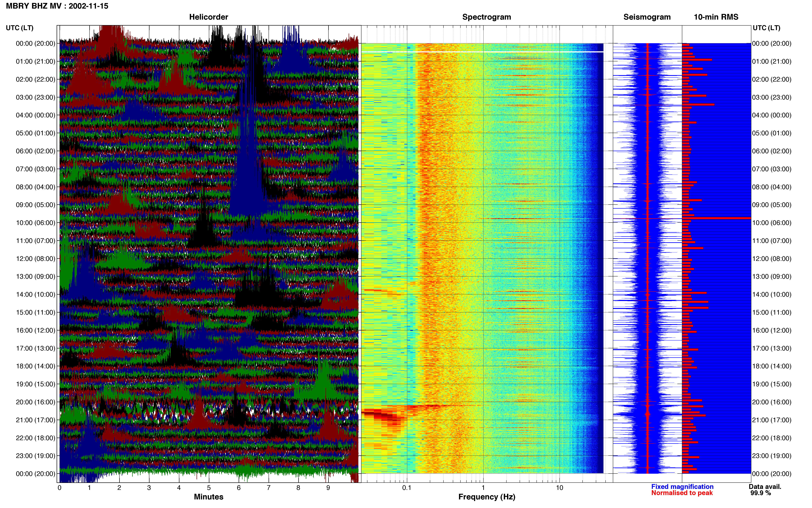Click the left time label '19:00 (15:00)'
The image size is (812, 508).
click(x=36, y=384)
